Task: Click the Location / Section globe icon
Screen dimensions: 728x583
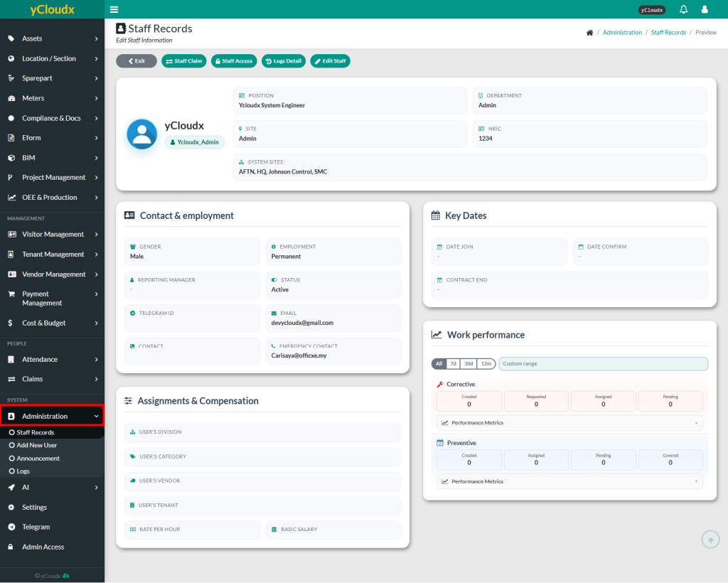Action: pos(11,58)
